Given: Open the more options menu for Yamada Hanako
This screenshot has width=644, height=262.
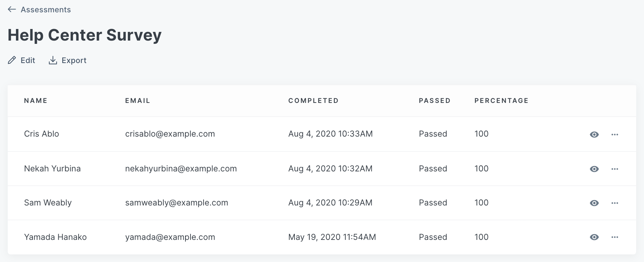Looking at the screenshot, I should [615, 237].
